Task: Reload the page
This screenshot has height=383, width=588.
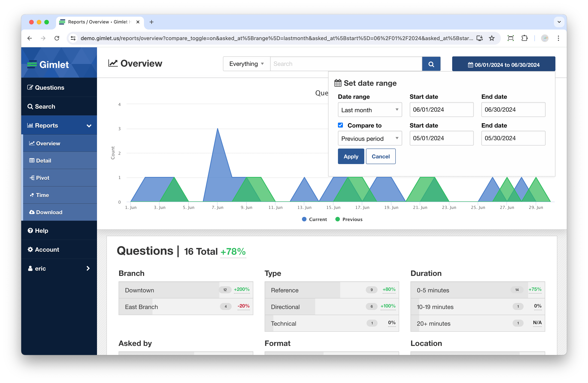Action: (57, 38)
